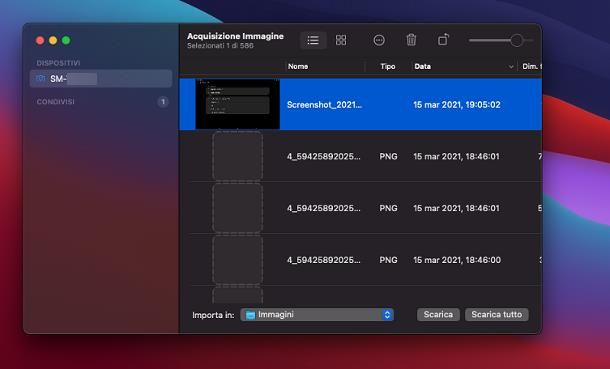Click the Dim. column header
This screenshot has width=610, height=369.
click(531, 66)
